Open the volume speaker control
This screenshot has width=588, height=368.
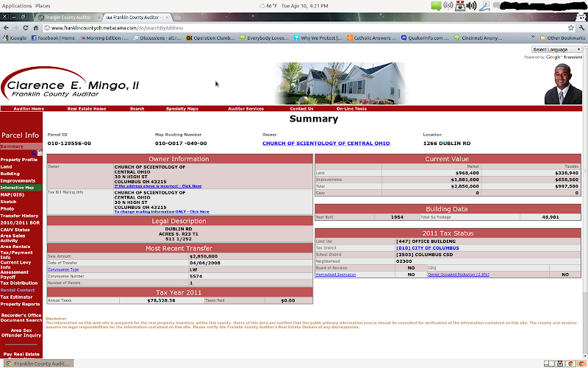tap(472, 6)
